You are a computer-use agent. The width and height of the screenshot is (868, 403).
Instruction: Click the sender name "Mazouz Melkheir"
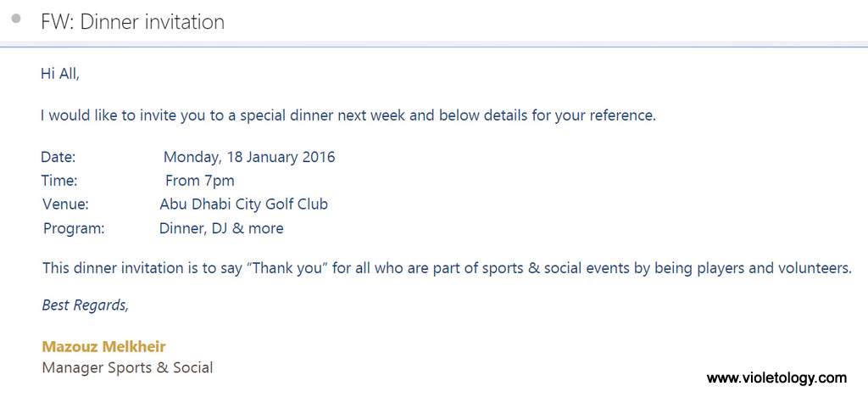[x=103, y=347]
